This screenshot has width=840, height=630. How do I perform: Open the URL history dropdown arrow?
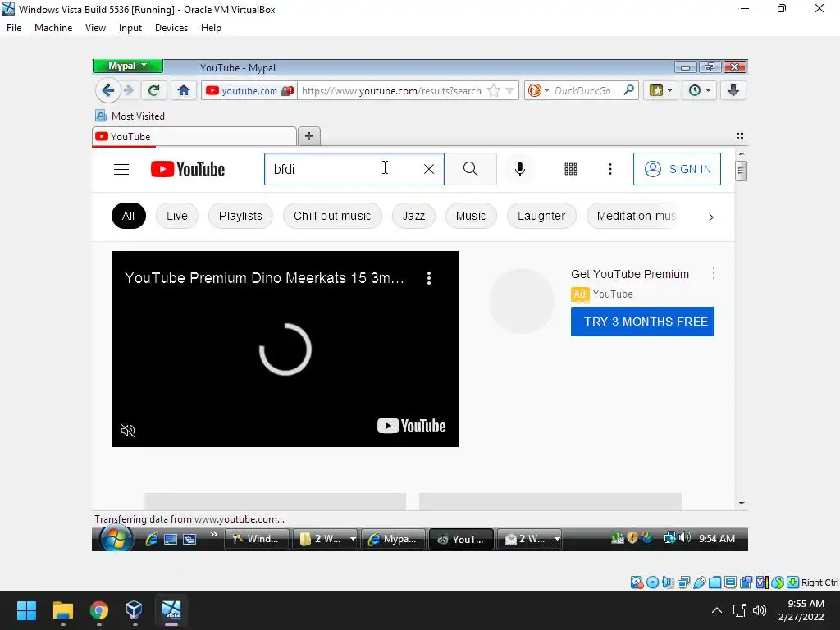point(510,90)
